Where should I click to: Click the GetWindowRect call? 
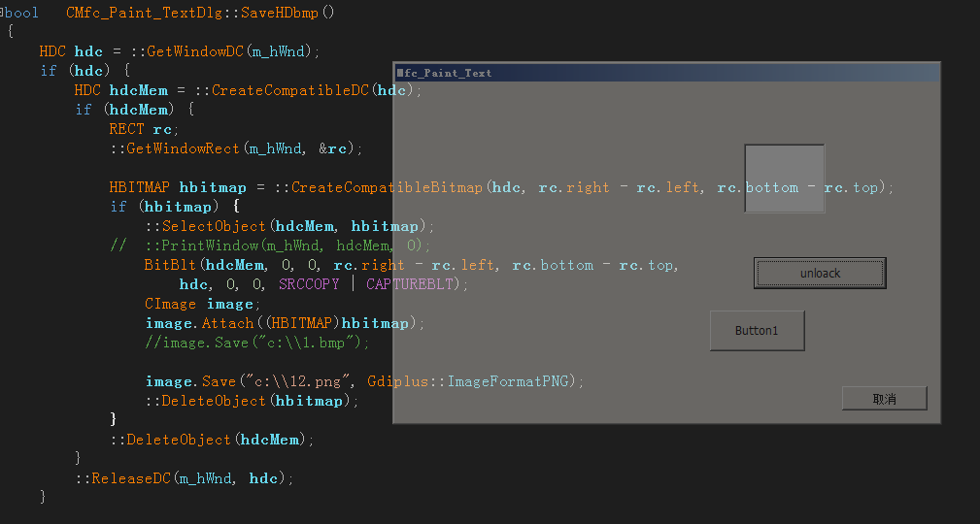(x=183, y=148)
